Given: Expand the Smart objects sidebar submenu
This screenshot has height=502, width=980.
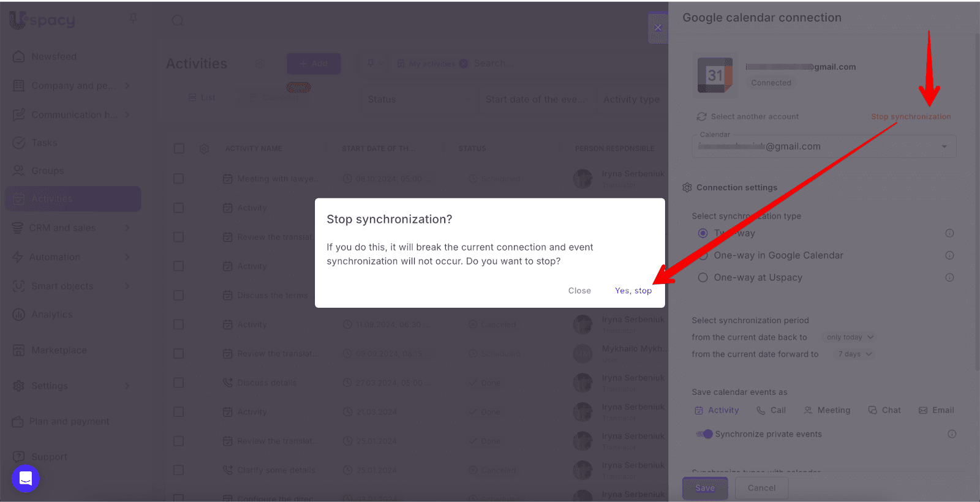Looking at the screenshot, I should [127, 286].
